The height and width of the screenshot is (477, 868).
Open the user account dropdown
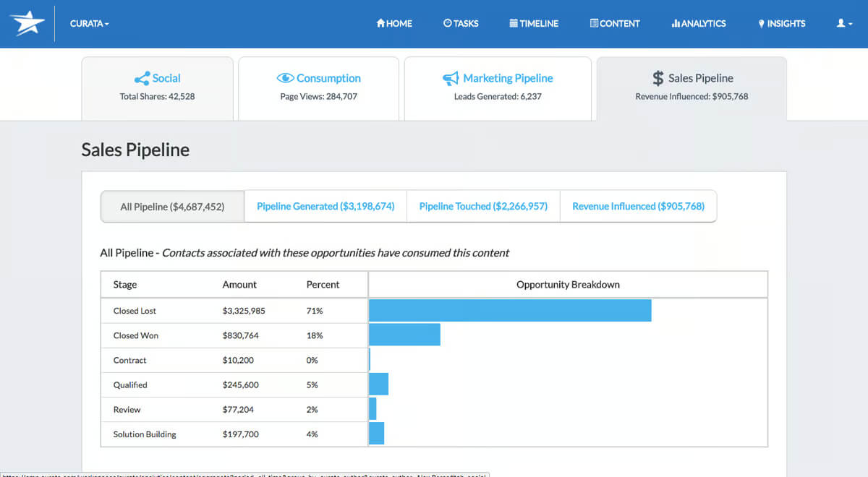tap(845, 23)
